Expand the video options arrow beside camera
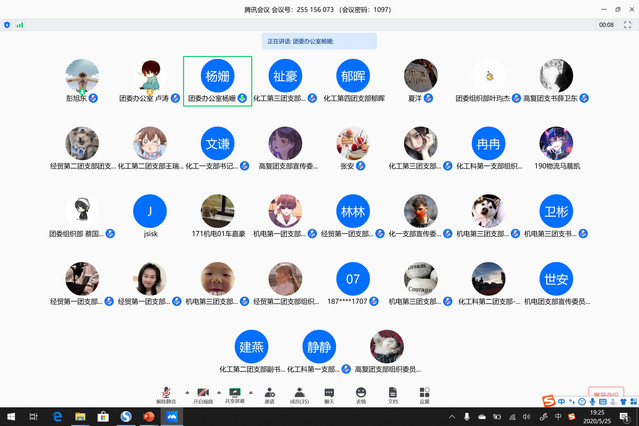Image resolution: width=639 pixels, height=426 pixels. [x=219, y=392]
